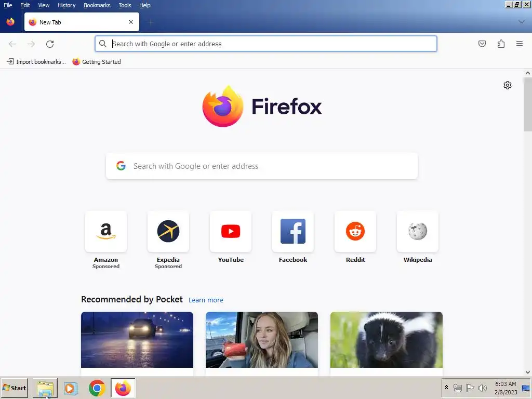Click Import bookmarks button

coord(36,62)
